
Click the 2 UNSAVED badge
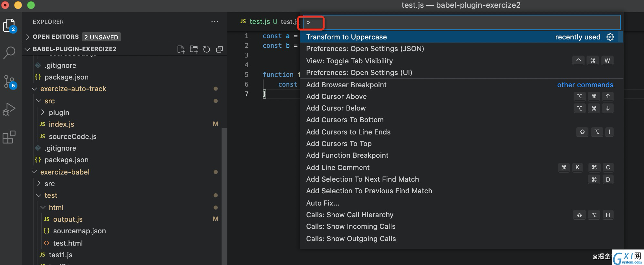101,37
